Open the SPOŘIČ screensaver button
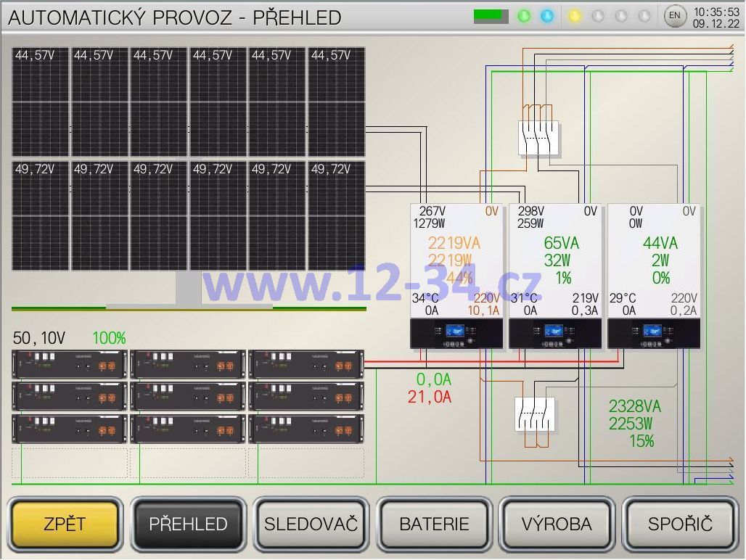Image resolution: width=746 pixels, height=560 pixels. [680, 524]
